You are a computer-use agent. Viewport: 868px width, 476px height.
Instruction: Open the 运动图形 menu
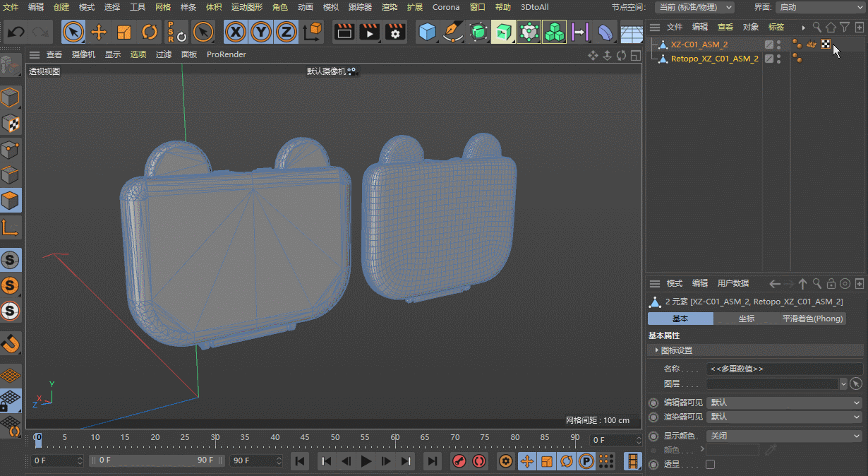[246, 7]
